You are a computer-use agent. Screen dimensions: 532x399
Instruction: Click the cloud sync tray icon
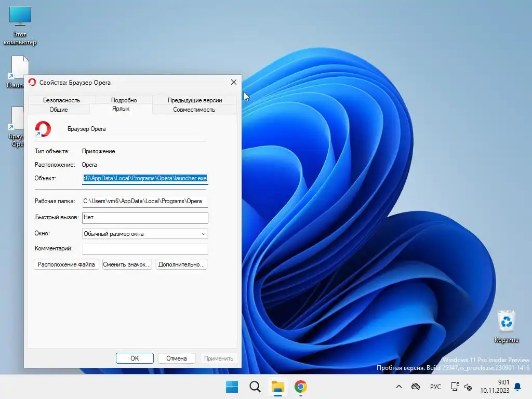point(416,387)
